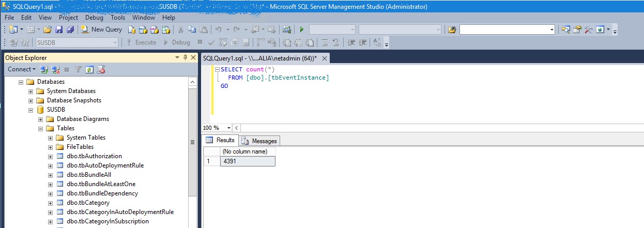Open the Connect dropdown in Object Explorer
Image resolution: width=644 pixels, height=228 pixels.
(21, 69)
